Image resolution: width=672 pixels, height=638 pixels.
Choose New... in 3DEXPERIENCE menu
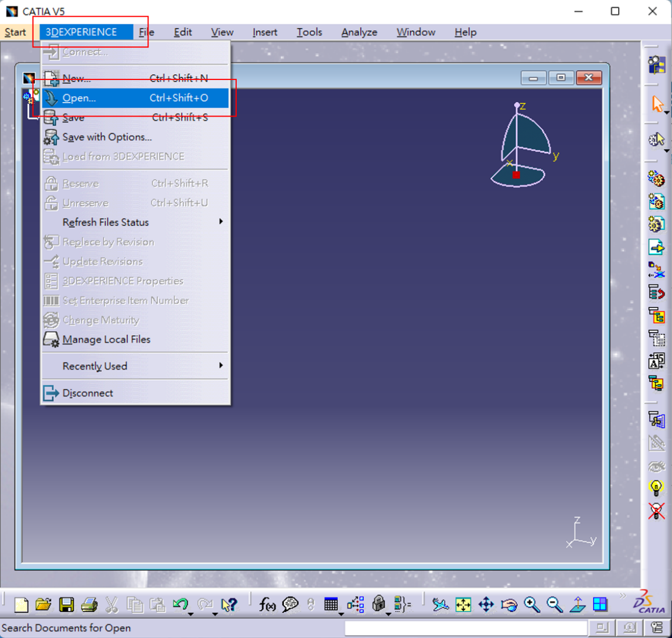135,78
